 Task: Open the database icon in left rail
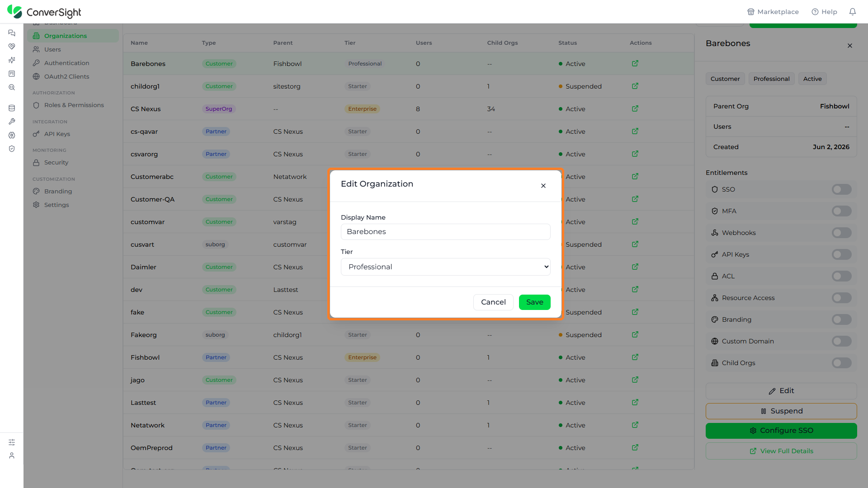pos(12,108)
